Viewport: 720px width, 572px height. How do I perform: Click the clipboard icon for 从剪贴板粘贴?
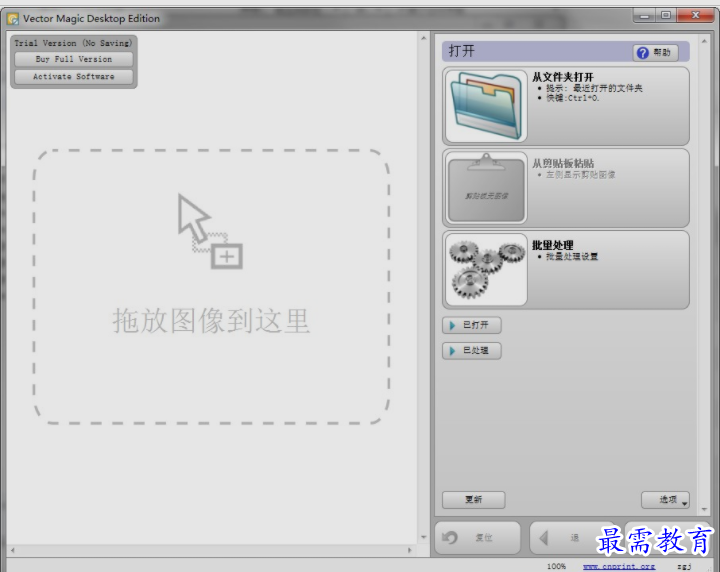click(x=486, y=188)
